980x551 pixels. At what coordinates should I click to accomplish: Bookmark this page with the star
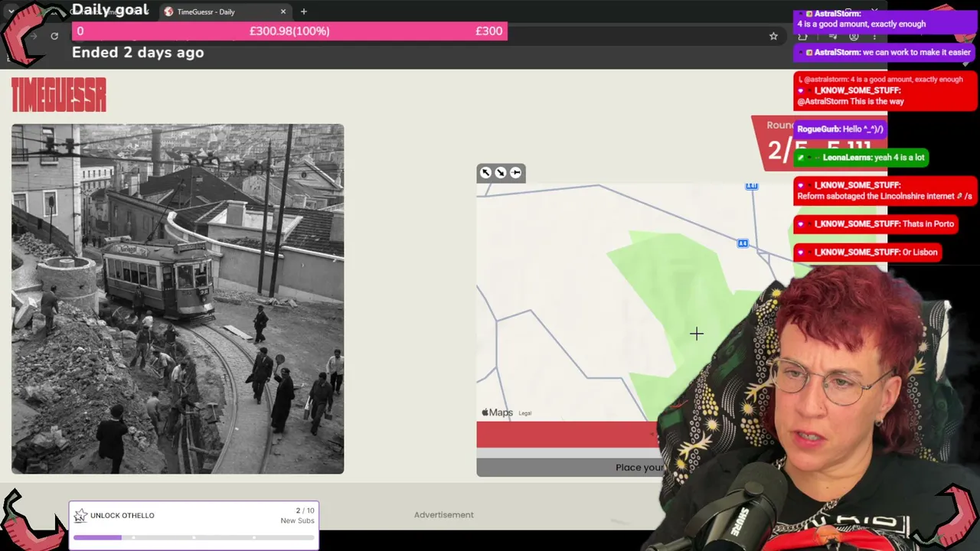pos(773,36)
